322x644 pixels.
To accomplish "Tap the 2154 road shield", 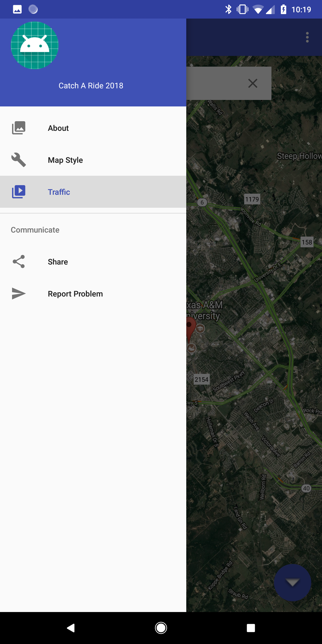I will click(x=201, y=379).
